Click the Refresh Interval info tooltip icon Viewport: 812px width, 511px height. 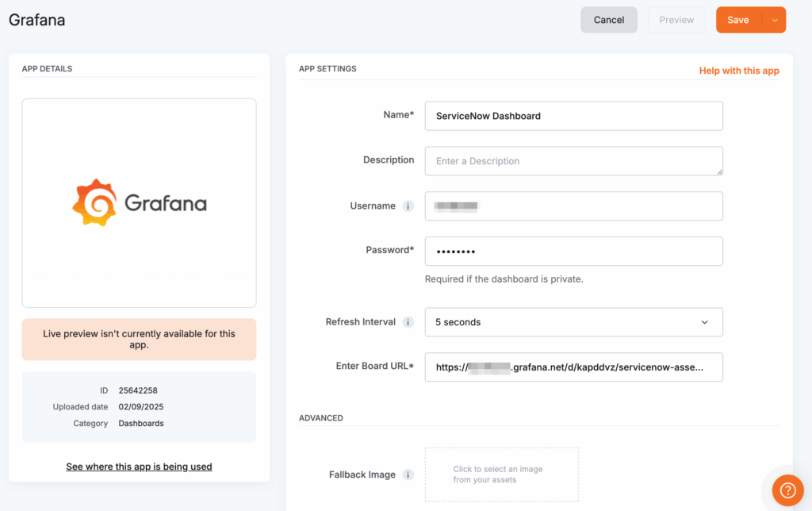pyautogui.click(x=408, y=322)
